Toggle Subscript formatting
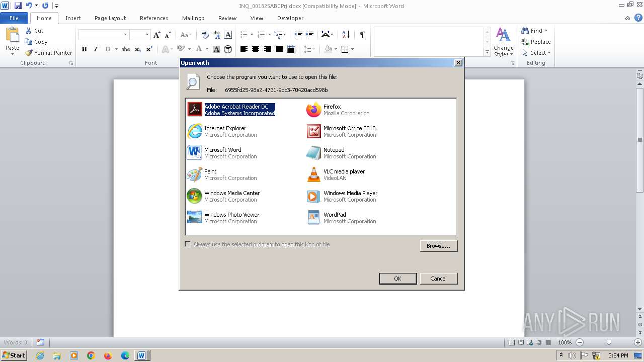644x362 pixels. coord(138,49)
